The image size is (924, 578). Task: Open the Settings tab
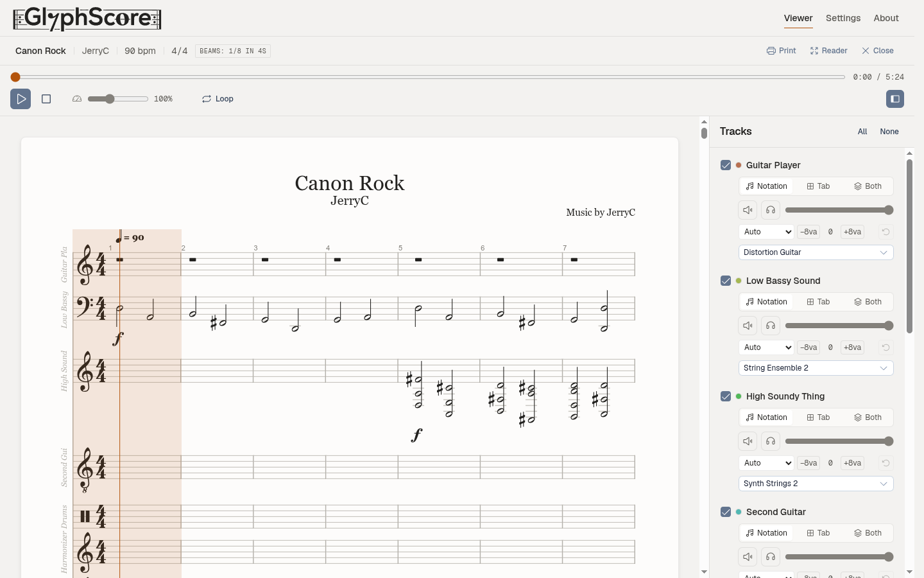(x=843, y=18)
